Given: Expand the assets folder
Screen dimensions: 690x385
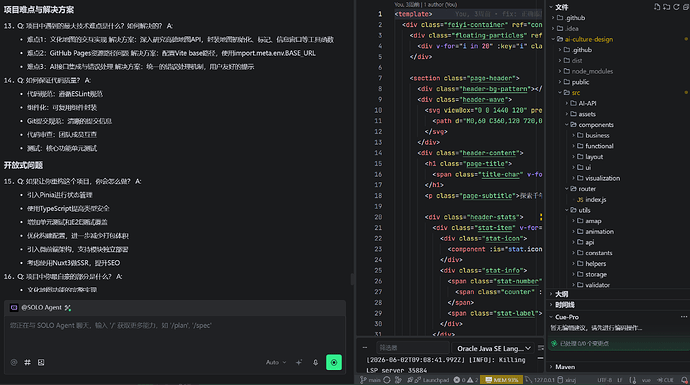Looking at the screenshot, I should point(618,114).
